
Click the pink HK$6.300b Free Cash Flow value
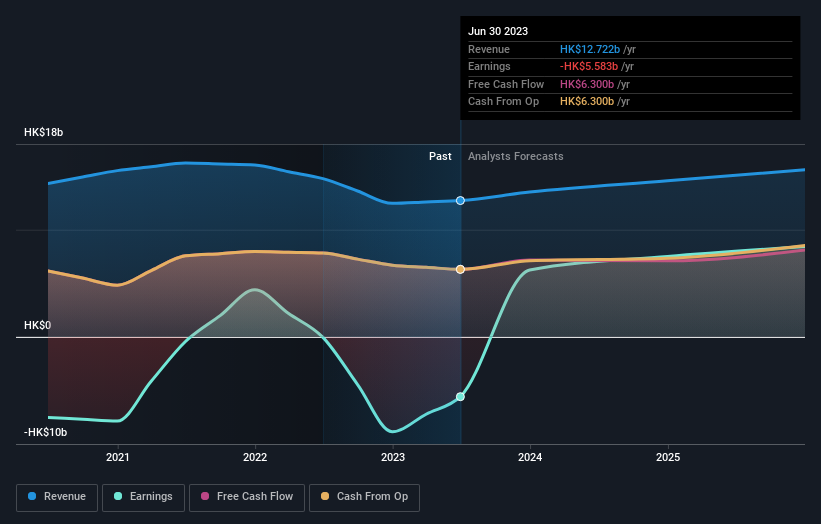tap(587, 84)
